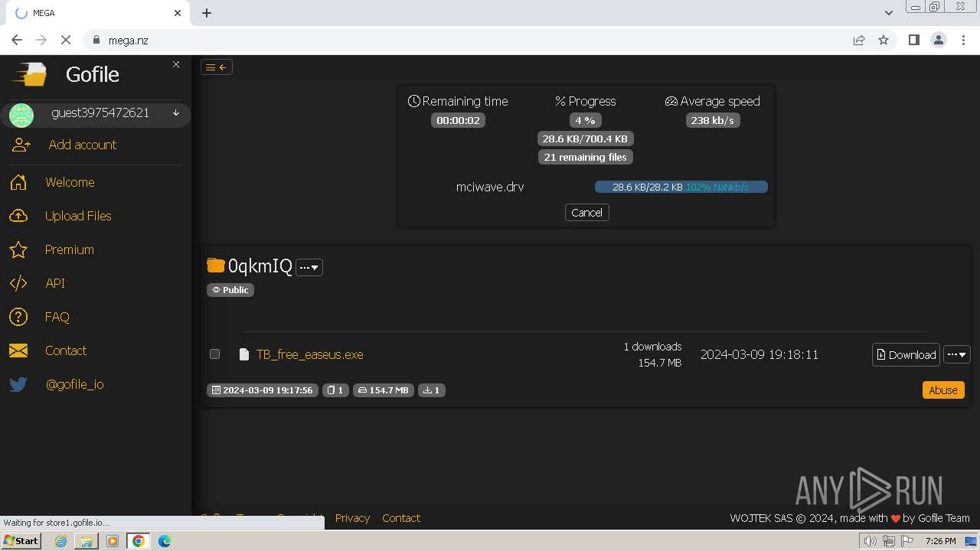Click the TB_free_easeus.exe file icon
980x551 pixels.
click(x=244, y=354)
